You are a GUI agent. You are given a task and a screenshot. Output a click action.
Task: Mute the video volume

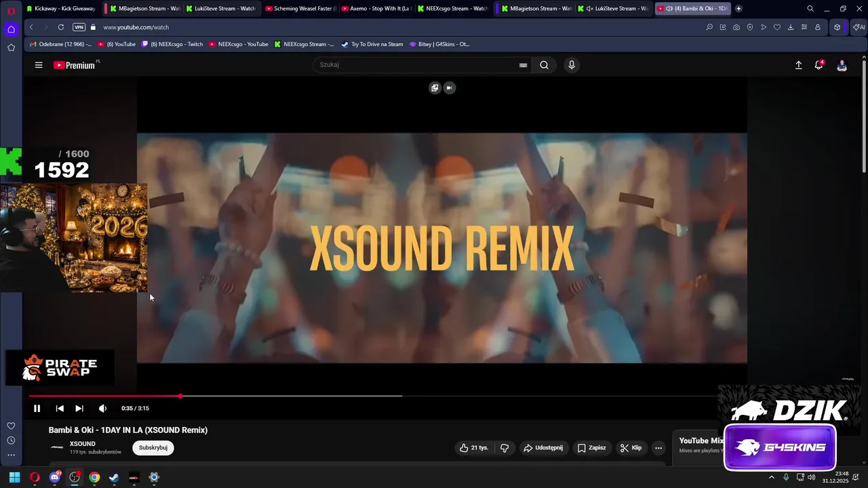point(102,408)
